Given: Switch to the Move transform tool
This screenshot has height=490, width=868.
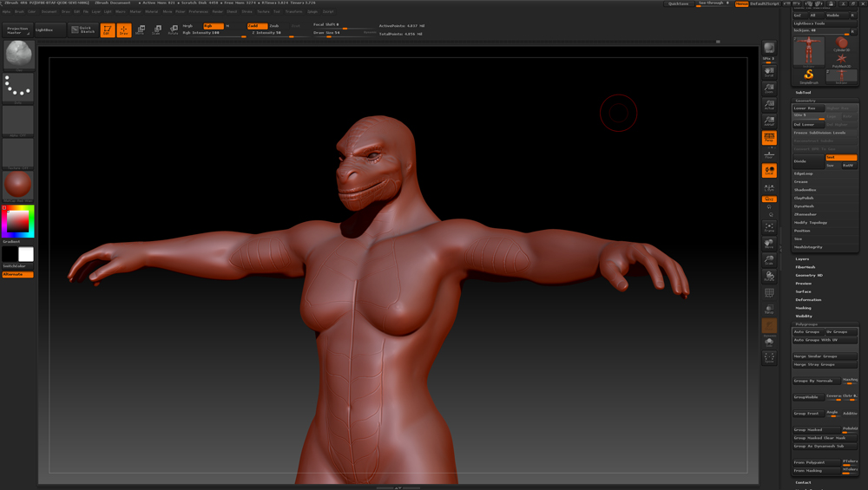Looking at the screenshot, I should 140,30.
